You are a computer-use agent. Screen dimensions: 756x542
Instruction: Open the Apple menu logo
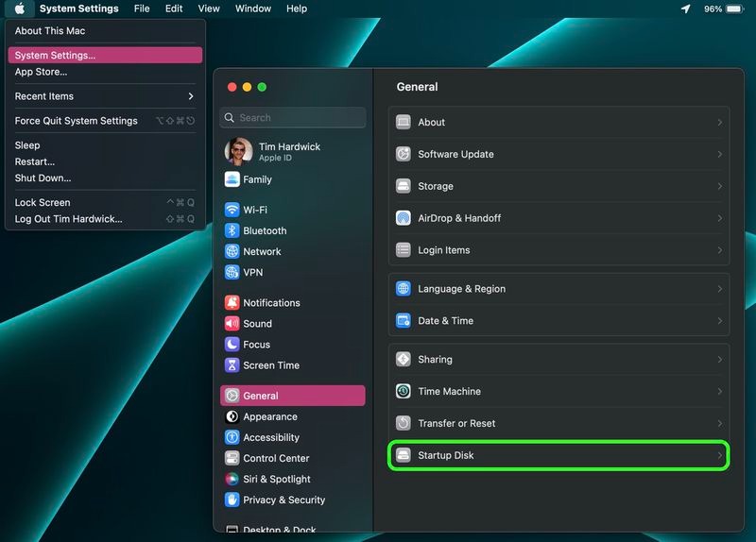coord(20,8)
